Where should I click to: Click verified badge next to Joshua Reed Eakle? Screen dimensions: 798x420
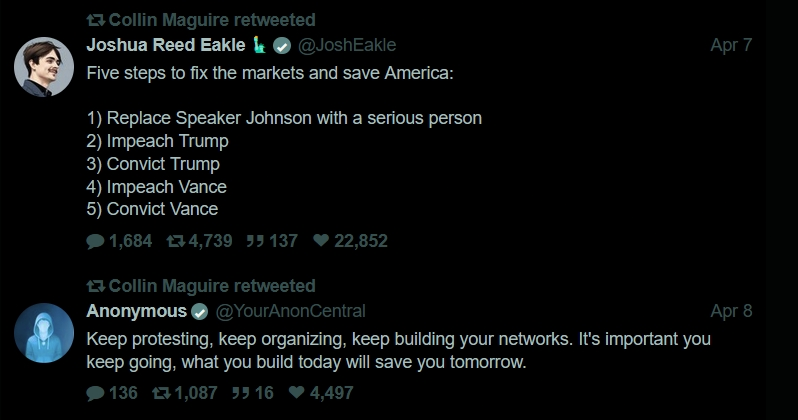coord(282,45)
